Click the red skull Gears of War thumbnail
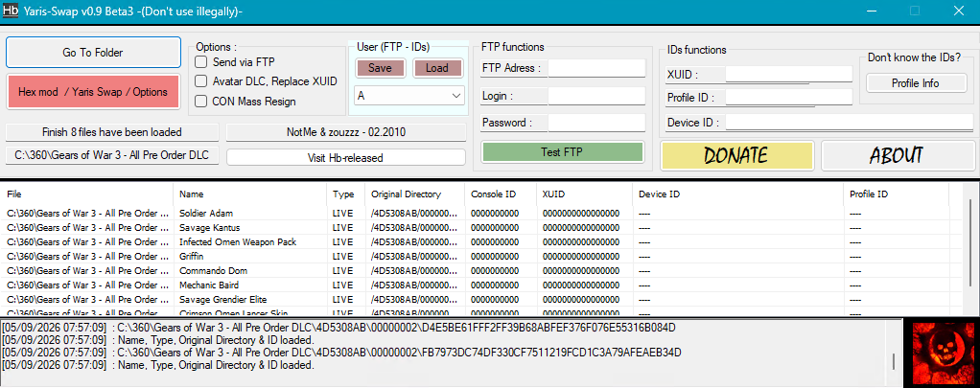This screenshot has height=388, width=980. coord(945,353)
